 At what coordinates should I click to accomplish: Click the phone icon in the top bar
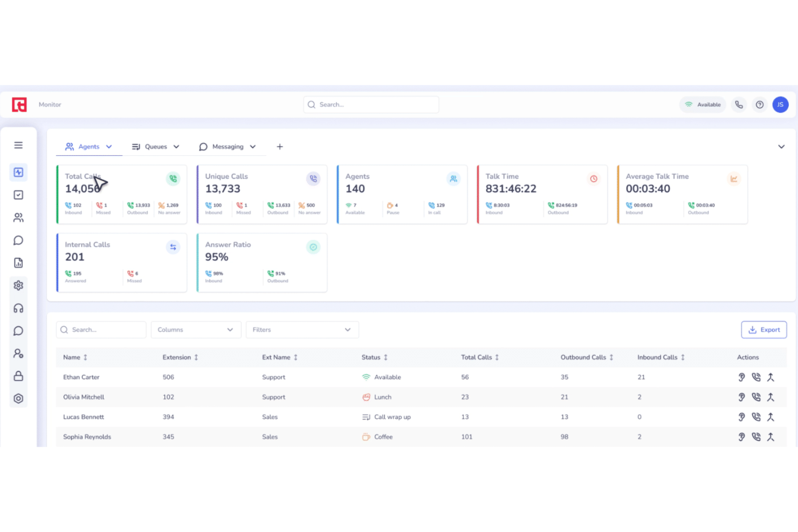click(739, 105)
